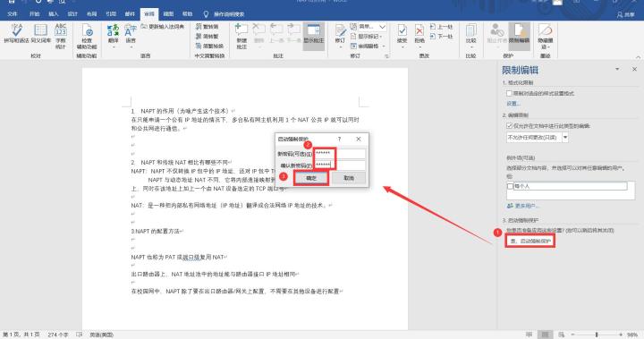Focus the confirm new password field

(340, 165)
